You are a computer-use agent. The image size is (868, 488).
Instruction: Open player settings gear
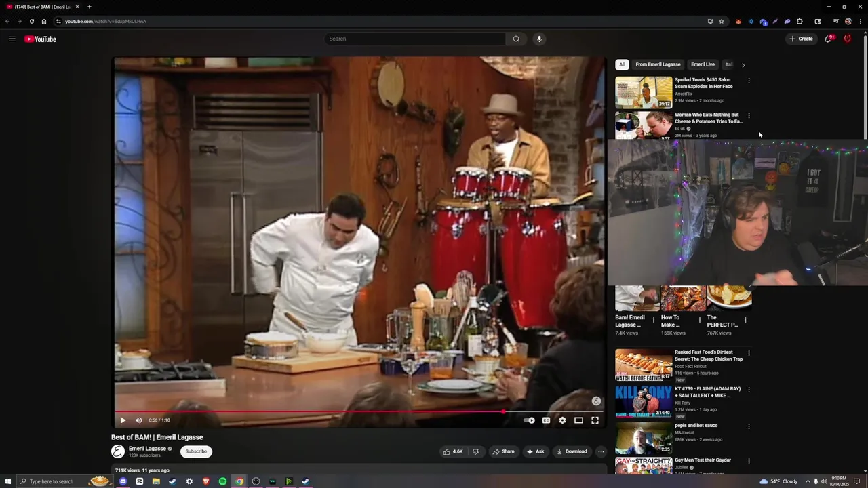tap(562, 420)
